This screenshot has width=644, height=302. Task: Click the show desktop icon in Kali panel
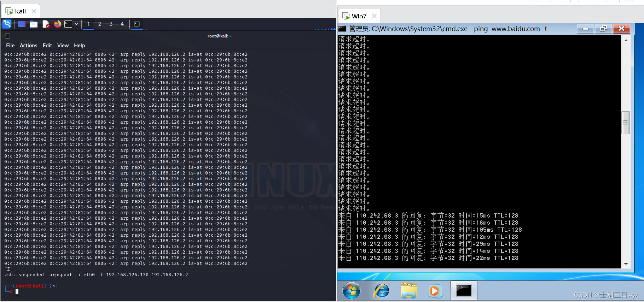pyautogui.click(x=22, y=24)
